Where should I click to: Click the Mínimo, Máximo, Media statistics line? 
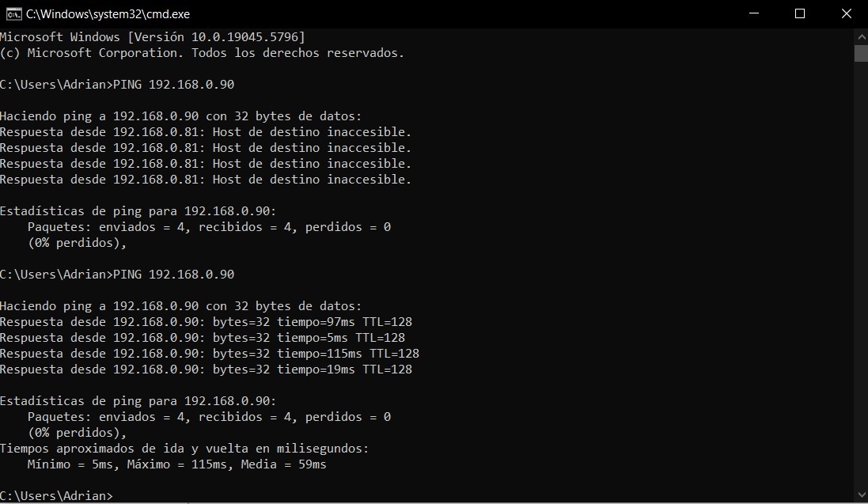coord(176,464)
